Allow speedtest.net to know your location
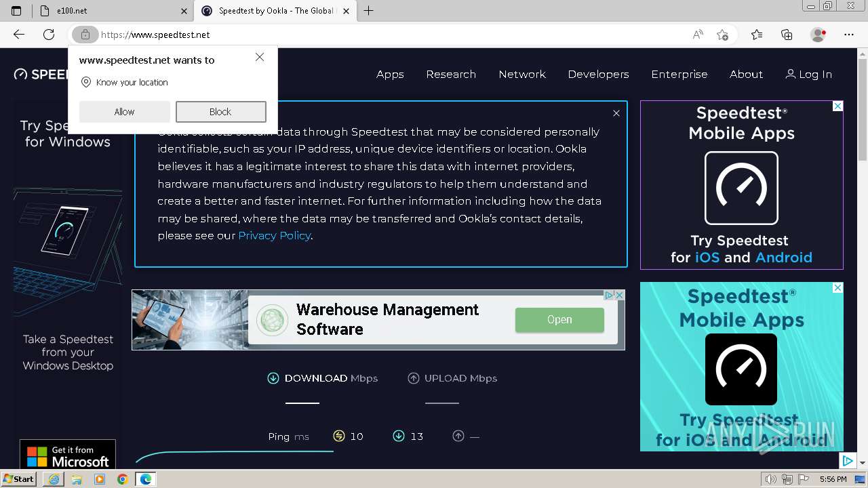 tap(124, 112)
